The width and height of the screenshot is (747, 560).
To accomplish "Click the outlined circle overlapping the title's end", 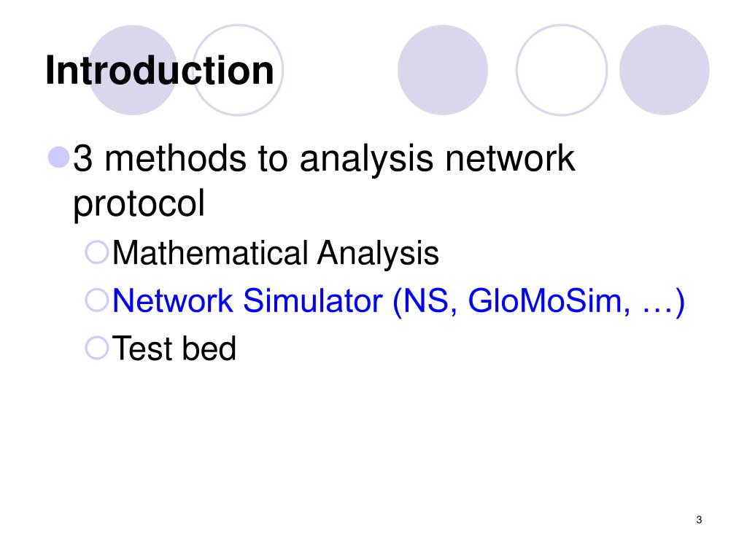I will point(238,70).
